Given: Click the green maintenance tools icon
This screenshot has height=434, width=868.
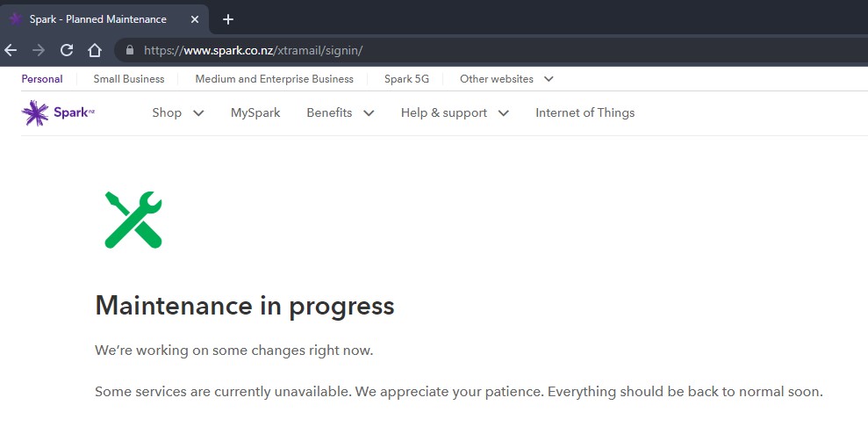Looking at the screenshot, I should (133, 220).
